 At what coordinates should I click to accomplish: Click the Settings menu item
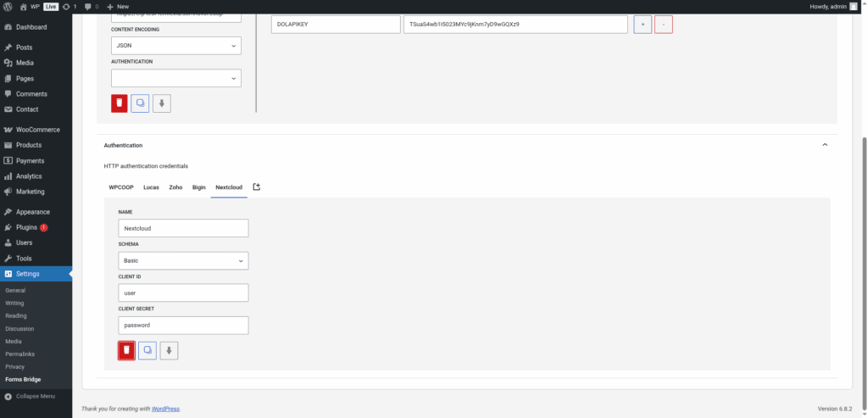tap(36, 274)
